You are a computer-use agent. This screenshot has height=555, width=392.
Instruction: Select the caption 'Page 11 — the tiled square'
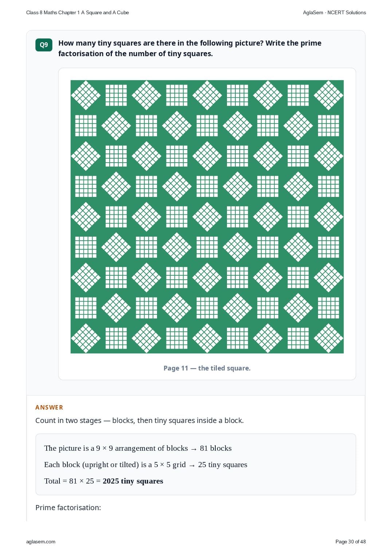[207, 368]
